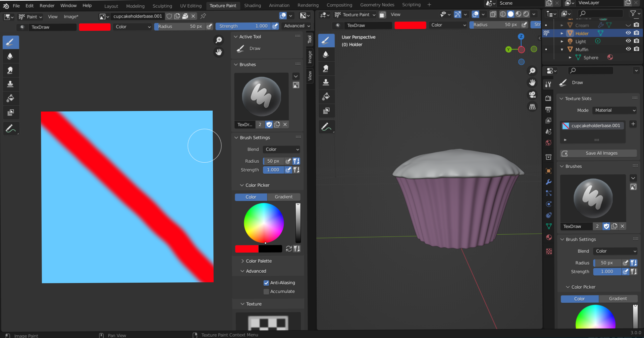Click the pan hand icon in image editor
Image resolution: width=644 pixels, height=338 pixels.
pos(219,52)
